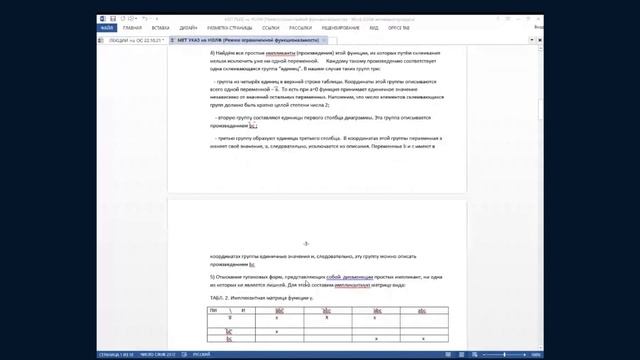Viewport: 640px width, 360px height.
Task: Switch to Read Mode view icon
Action: click(448, 355)
